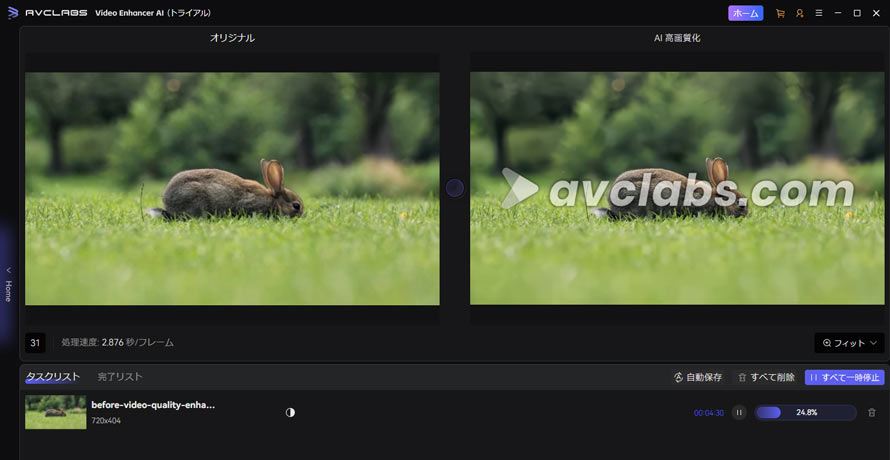890x460 pixels.
Task: Click the 720x404 resolution text
Action: point(106,421)
